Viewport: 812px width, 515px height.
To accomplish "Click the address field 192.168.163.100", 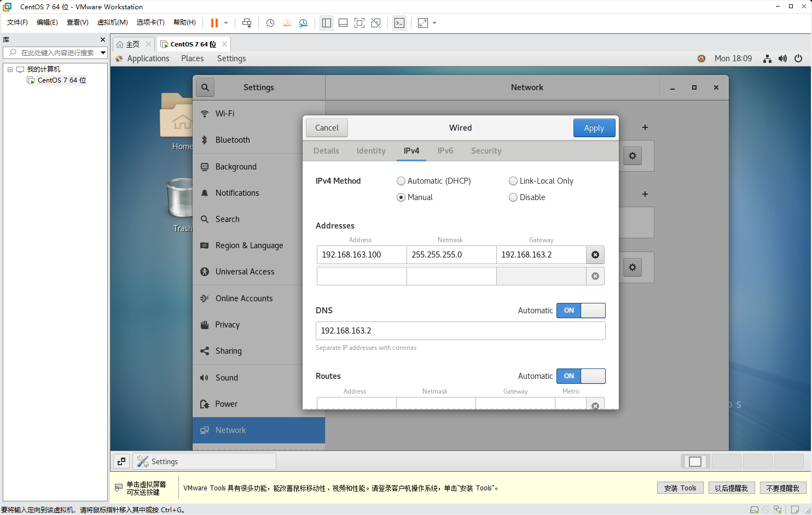I will (x=362, y=255).
